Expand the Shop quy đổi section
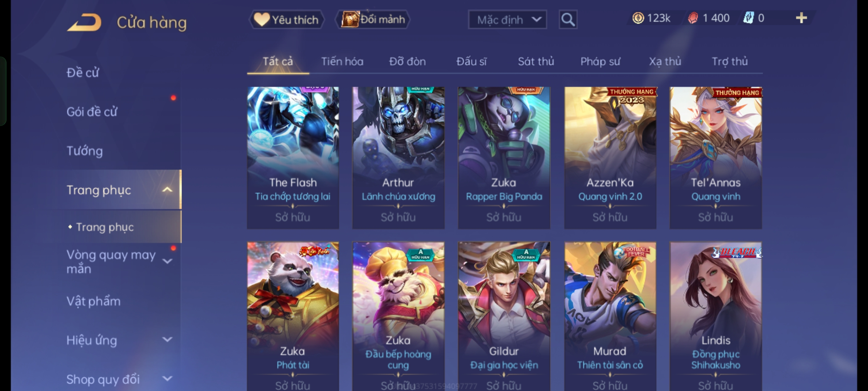The image size is (868, 391). (x=167, y=379)
